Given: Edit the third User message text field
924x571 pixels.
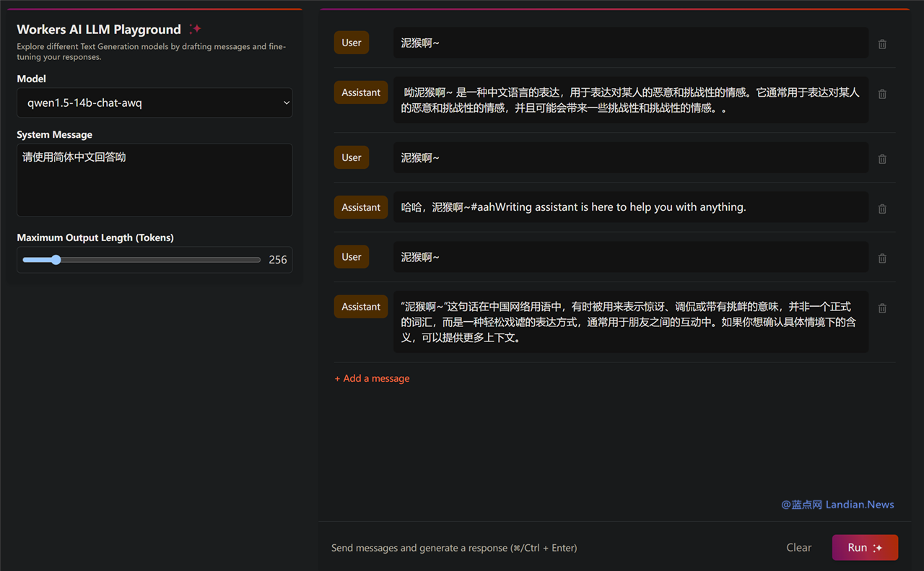Looking at the screenshot, I should tap(630, 257).
